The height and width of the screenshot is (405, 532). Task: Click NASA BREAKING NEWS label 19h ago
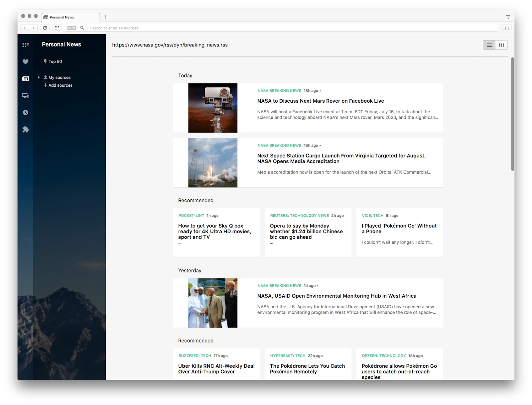tap(279, 146)
